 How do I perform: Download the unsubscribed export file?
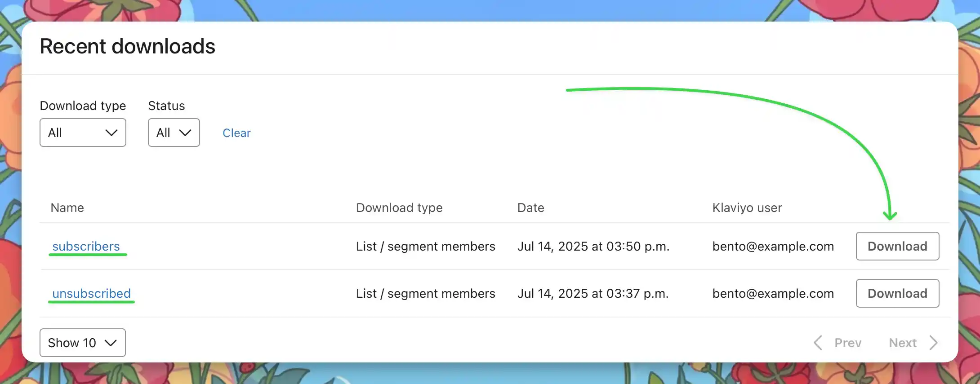pos(897,293)
